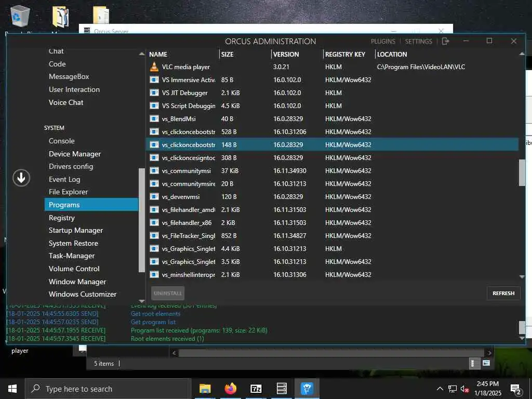Click the logout icon next to Settings
This screenshot has height=399, width=532.
[445, 41]
